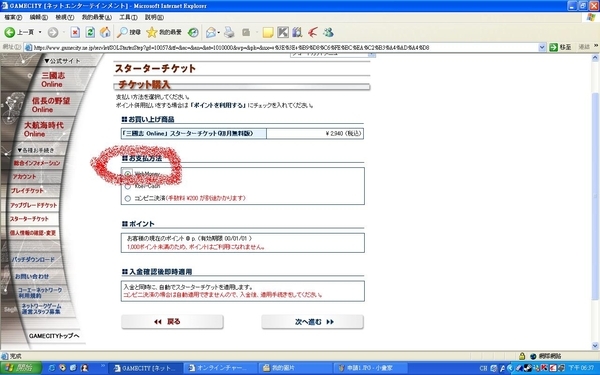Open the back button history dropdown arrow
The height and width of the screenshot is (375, 600).
[40, 33]
